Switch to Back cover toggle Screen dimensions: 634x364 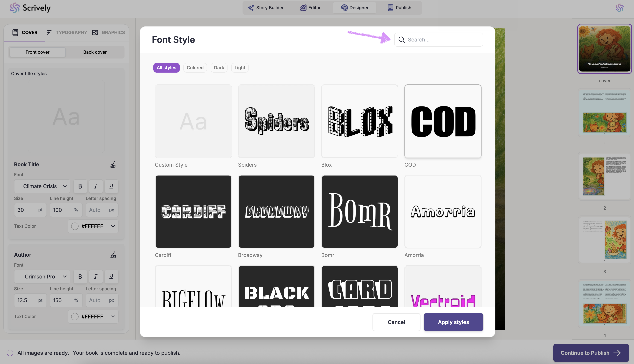click(x=95, y=52)
